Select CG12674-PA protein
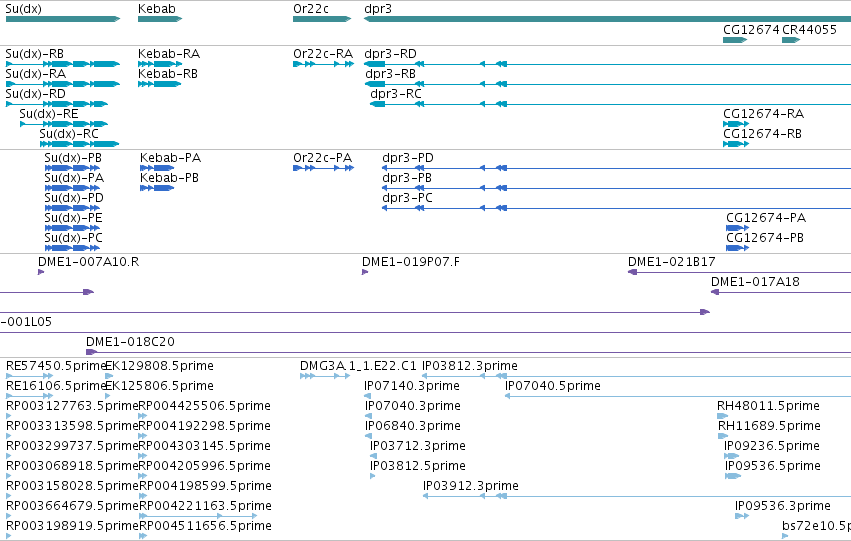The width and height of the screenshot is (851, 541). click(738, 228)
